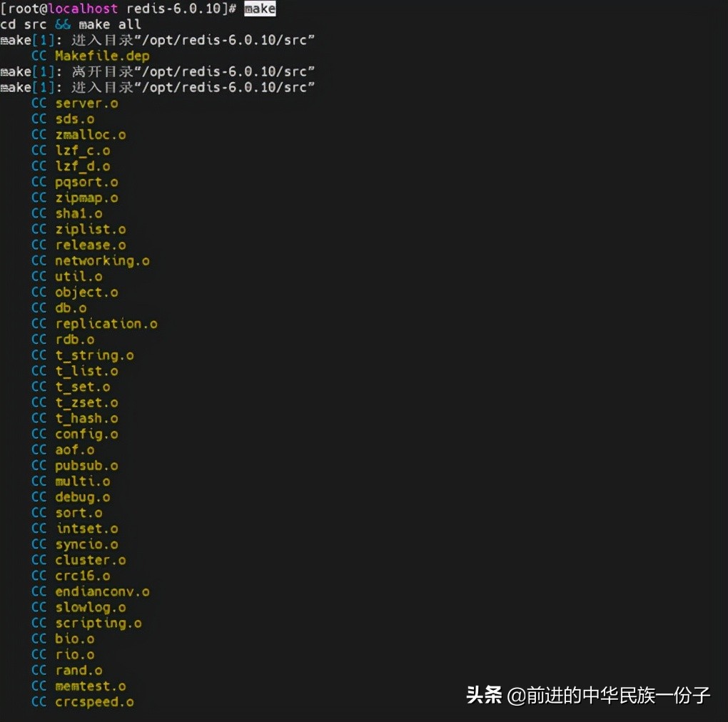Click the cluster.o filename
Image resolution: width=728 pixels, height=722 pixels.
(x=89, y=559)
